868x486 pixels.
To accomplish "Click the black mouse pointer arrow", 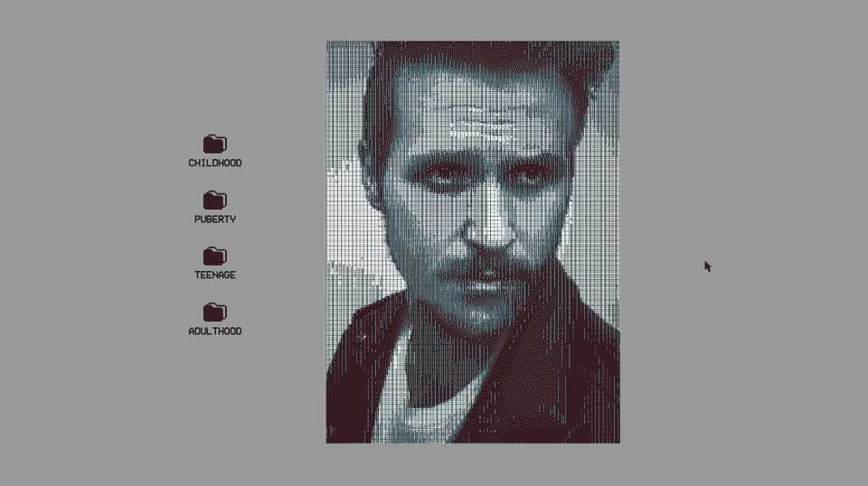I will (x=707, y=266).
